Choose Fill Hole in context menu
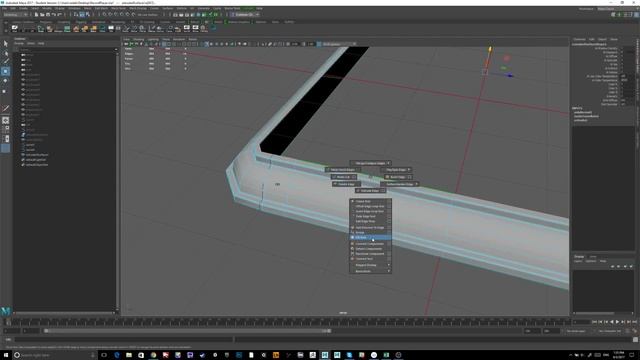The width and height of the screenshot is (640, 360). pyautogui.click(x=370, y=238)
